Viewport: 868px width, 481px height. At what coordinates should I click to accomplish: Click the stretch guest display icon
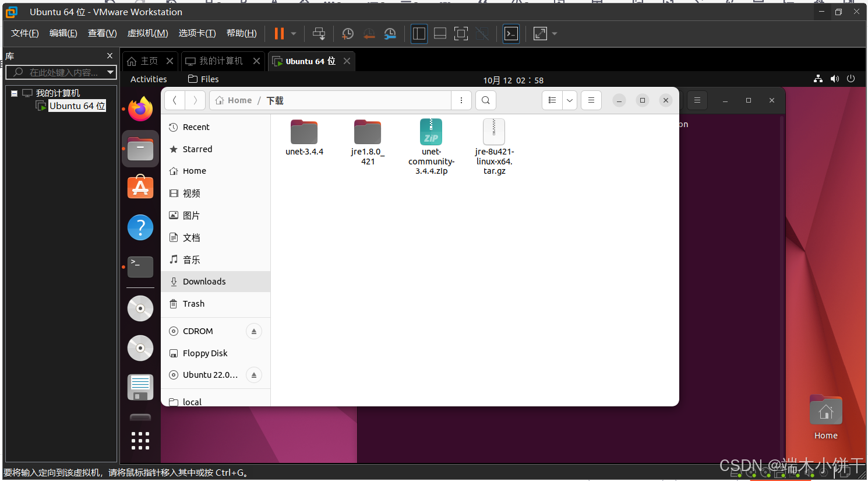point(540,33)
